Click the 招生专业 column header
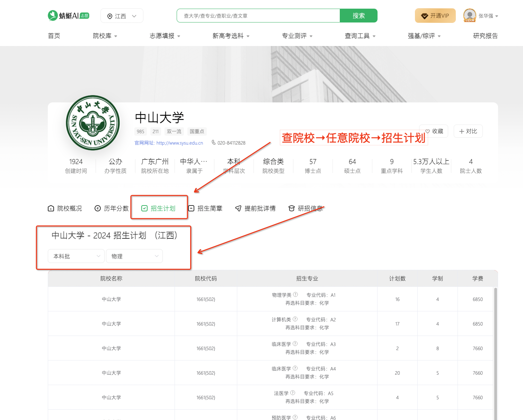 pyautogui.click(x=307, y=279)
